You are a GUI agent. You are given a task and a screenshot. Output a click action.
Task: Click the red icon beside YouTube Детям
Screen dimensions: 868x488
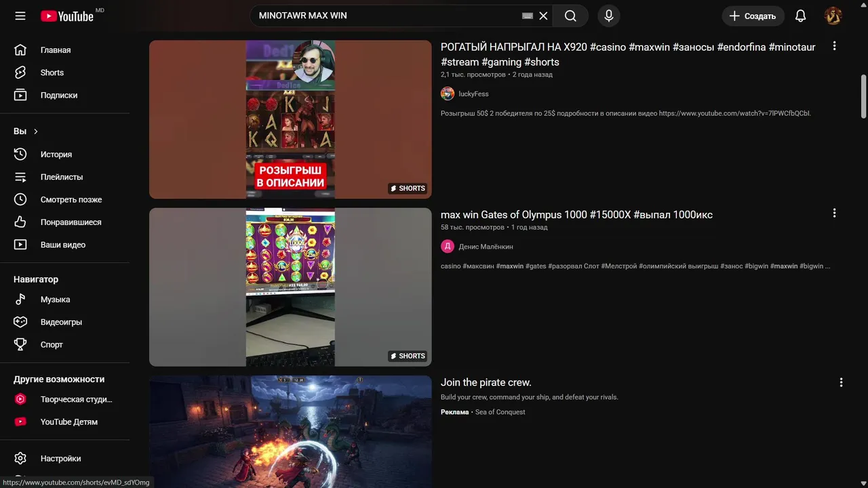point(20,422)
